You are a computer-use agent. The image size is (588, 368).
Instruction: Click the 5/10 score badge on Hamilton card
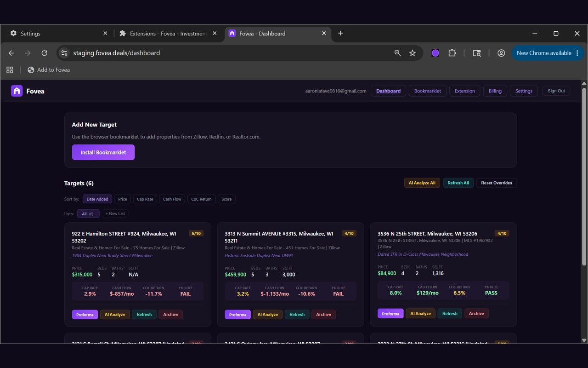[196, 234]
